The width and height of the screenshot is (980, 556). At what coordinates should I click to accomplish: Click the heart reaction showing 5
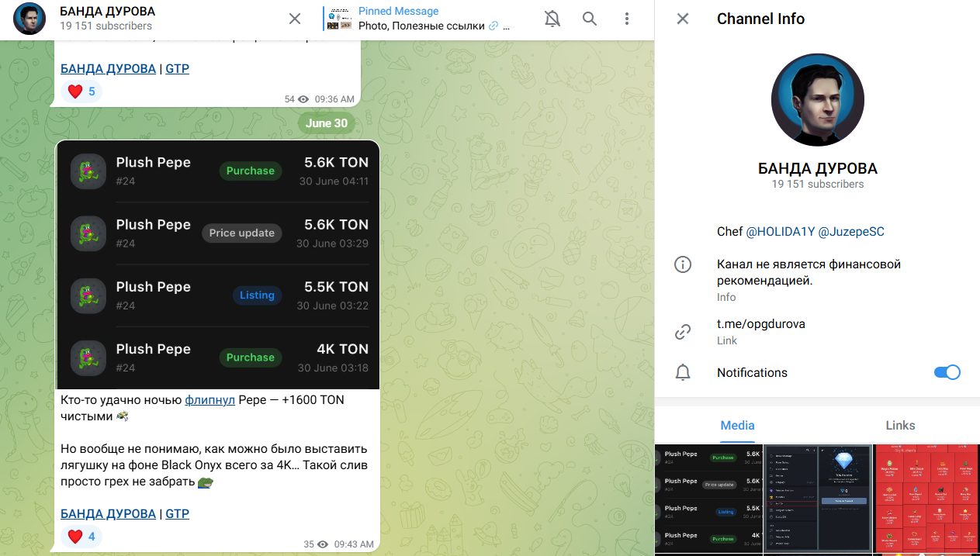81,92
